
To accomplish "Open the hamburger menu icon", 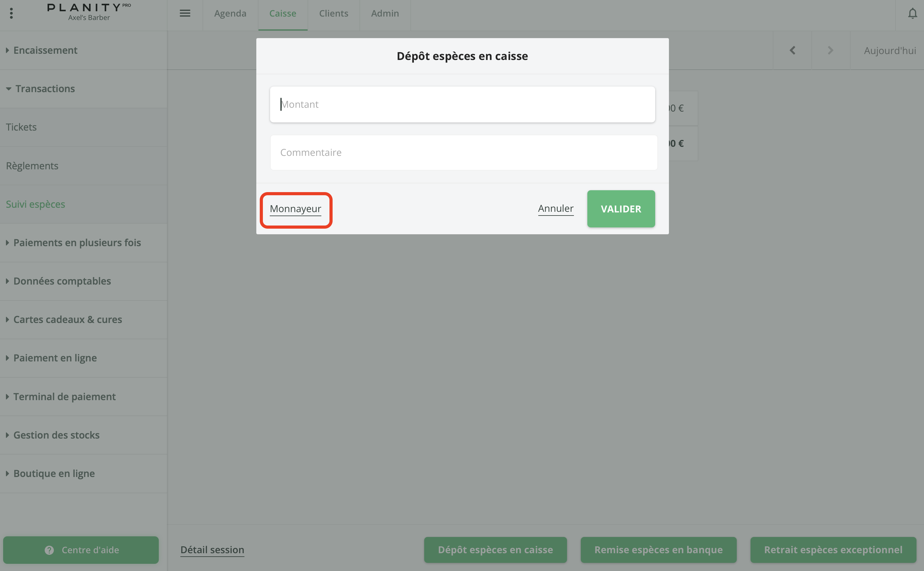I will coord(185,13).
